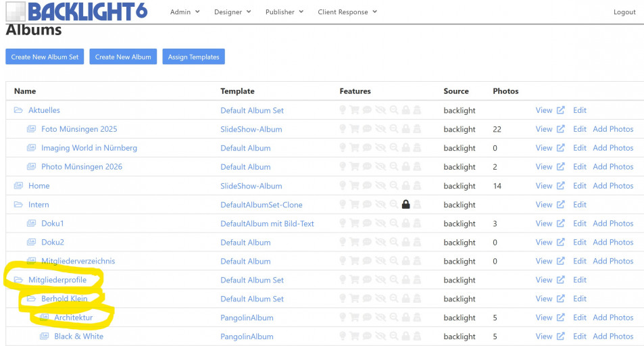
Task: Open the Mitgliederprofile album set
Action: click(57, 280)
